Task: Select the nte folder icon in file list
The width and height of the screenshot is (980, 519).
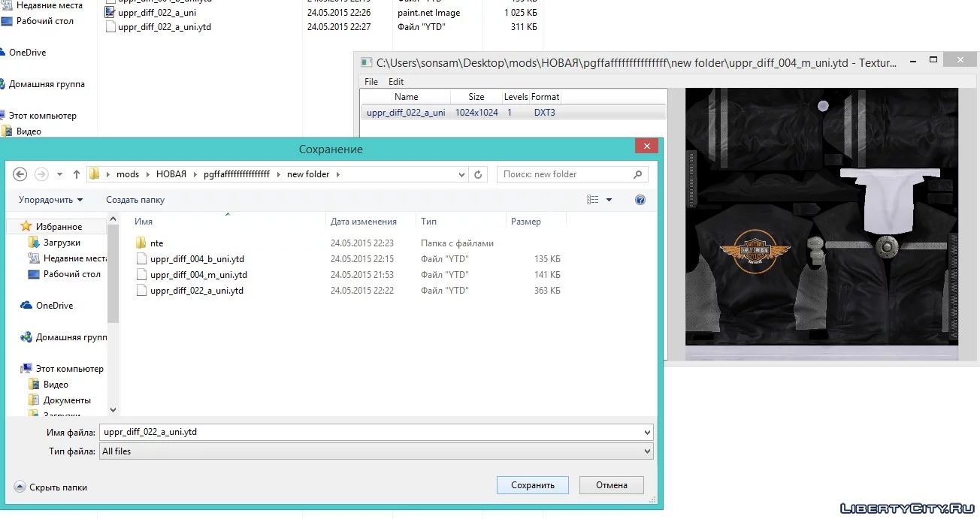Action: tap(141, 243)
